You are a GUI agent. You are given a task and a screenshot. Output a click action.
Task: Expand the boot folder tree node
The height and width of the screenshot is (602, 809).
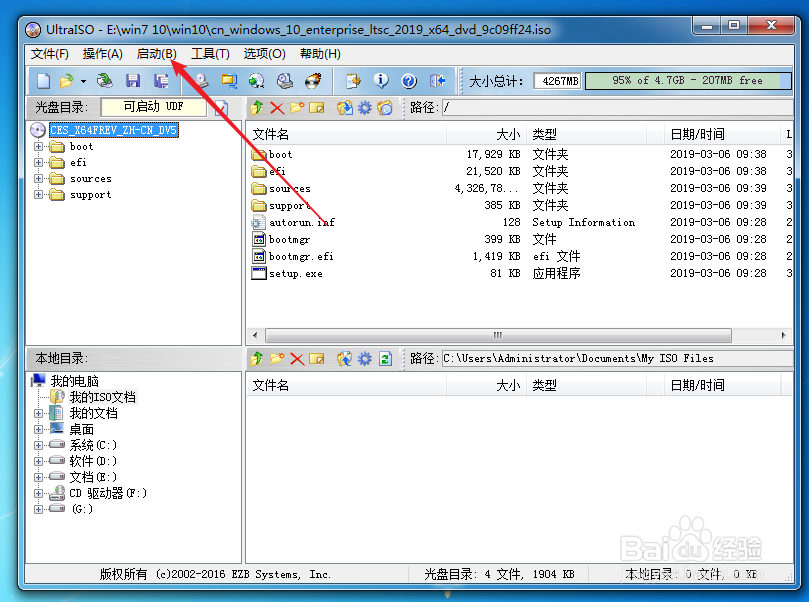[39, 147]
